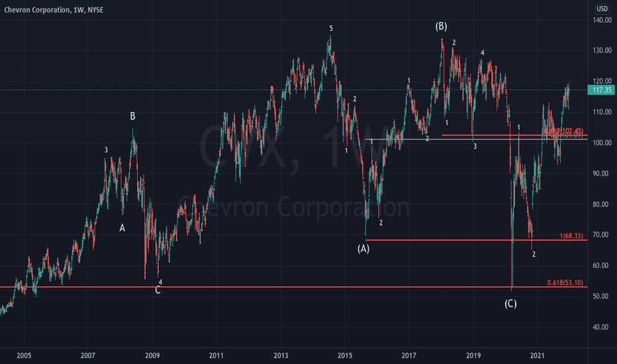Click the 1(68.33) Fibonacci label
The width and height of the screenshot is (617, 364).
(x=571, y=236)
